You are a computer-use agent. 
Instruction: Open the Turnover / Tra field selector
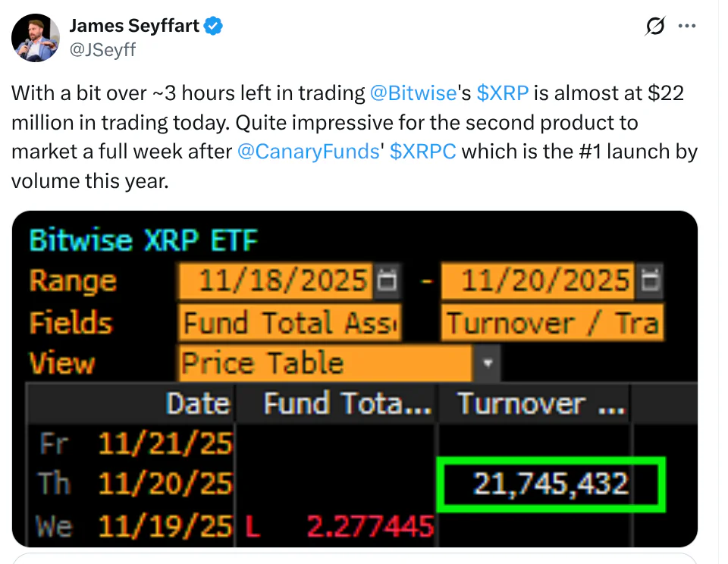pyautogui.click(x=551, y=324)
